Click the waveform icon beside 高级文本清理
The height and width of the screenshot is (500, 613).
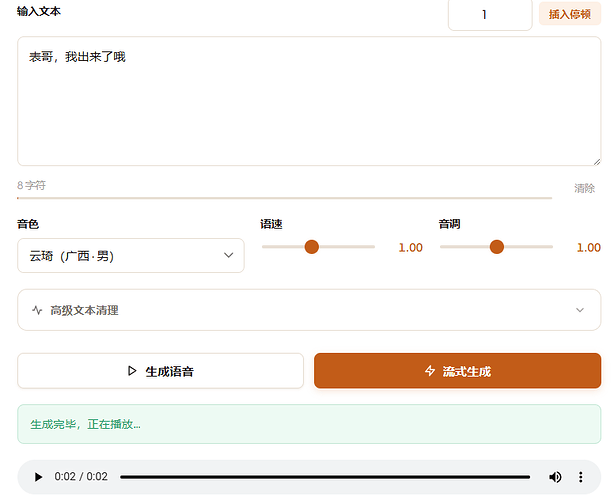37,310
